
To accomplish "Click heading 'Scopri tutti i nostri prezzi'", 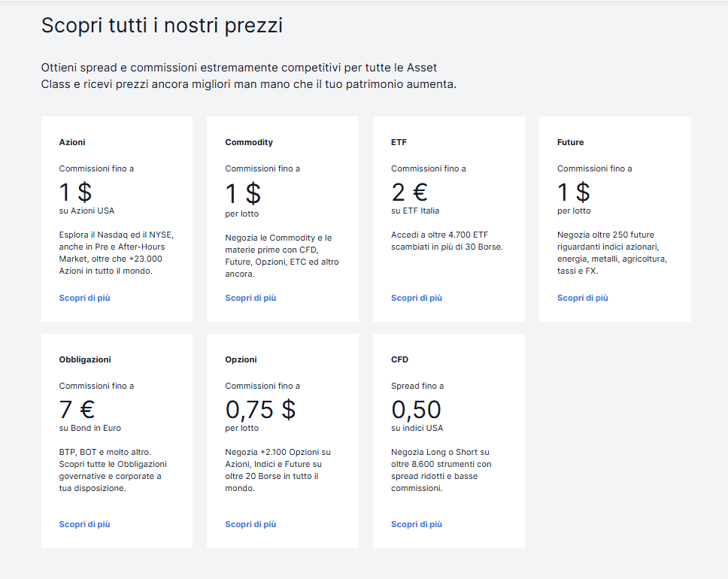I will pyautogui.click(x=162, y=25).
